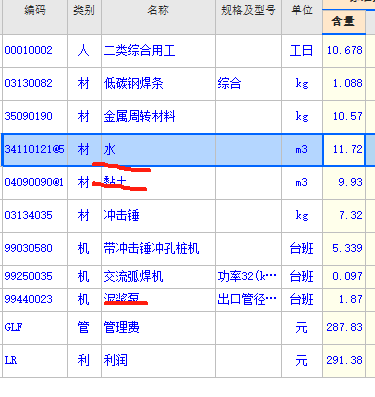Click the 综合 specification cell
375x397 pixels.
click(x=248, y=83)
